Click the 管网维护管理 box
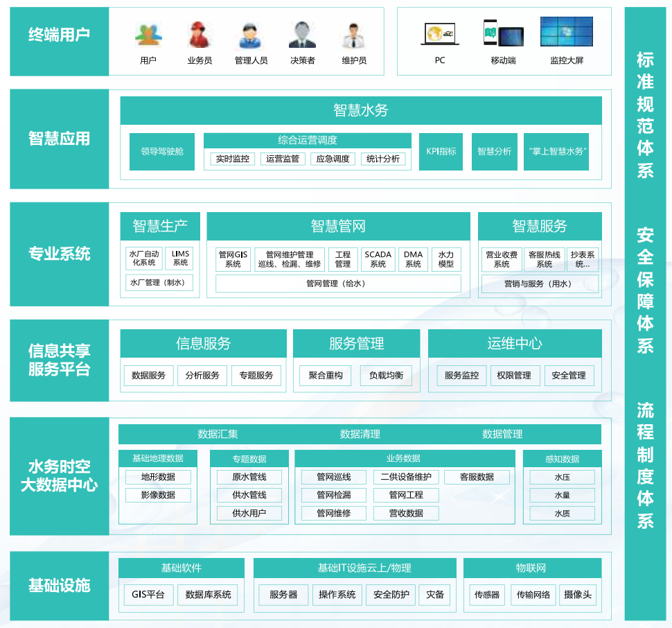672x628 pixels. (290, 259)
